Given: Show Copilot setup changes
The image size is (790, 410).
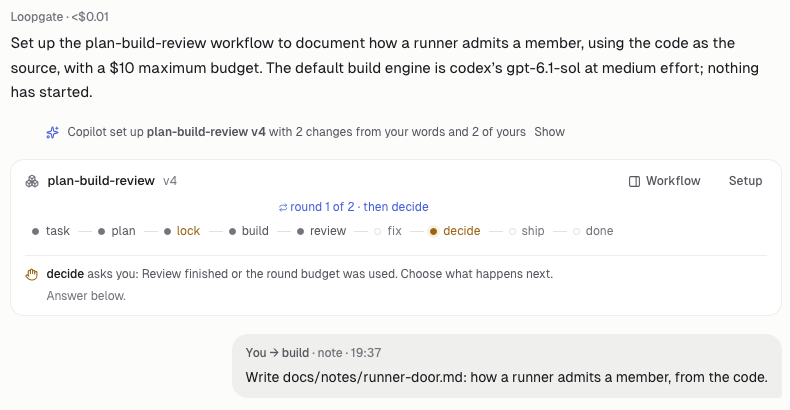Looking at the screenshot, I should click(549, 132).
